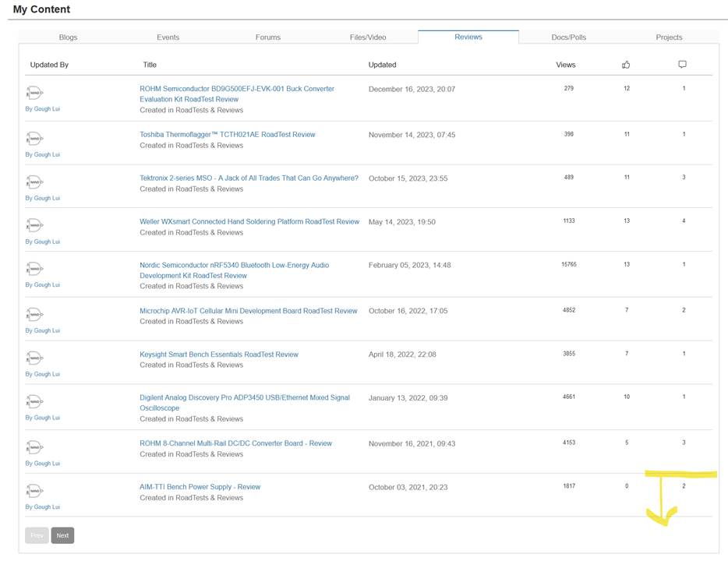
Task: Open the Files/Video tab
Action: tap(368, 37)
